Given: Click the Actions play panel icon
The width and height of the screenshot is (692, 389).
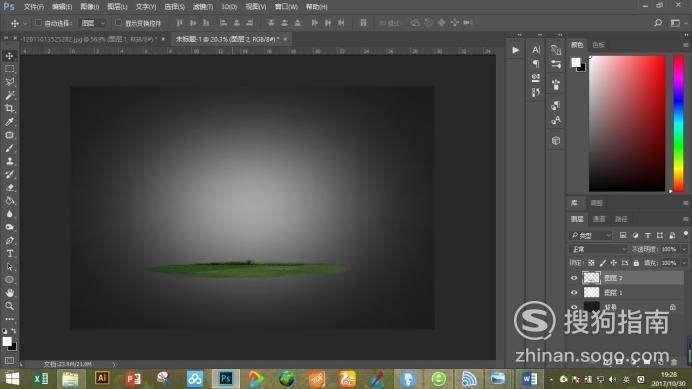Looking at the screenshot, I should click(515, 50).
